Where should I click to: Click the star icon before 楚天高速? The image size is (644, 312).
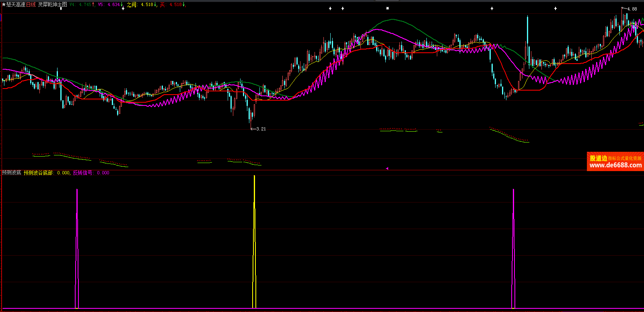pos(4,4)
